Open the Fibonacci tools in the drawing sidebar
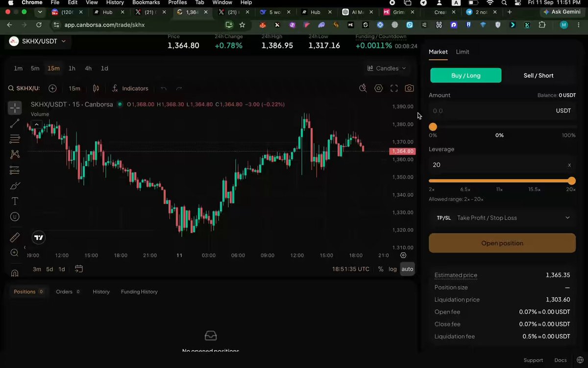The image size is (588, 368). point(15,139)
